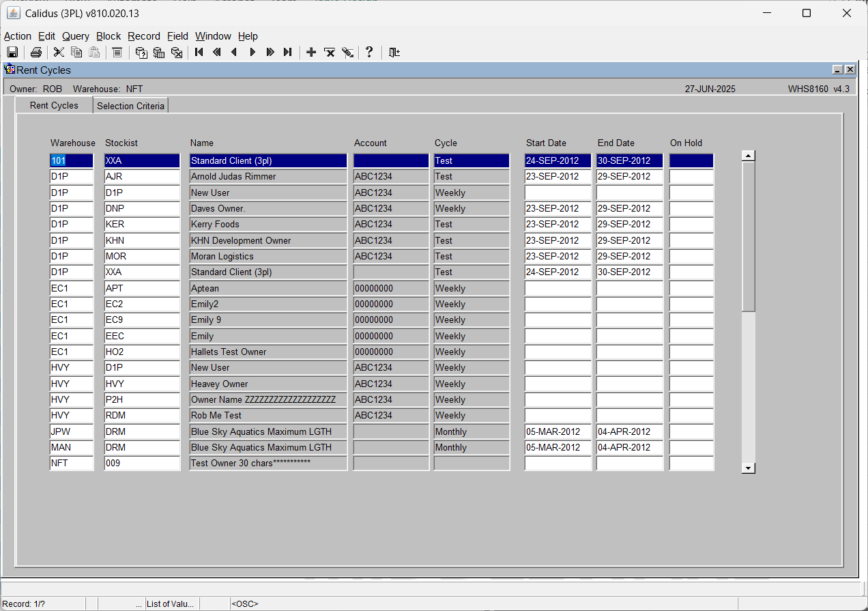
Task: Click Start Date field for Aptean row
Action: click(558, 288)
